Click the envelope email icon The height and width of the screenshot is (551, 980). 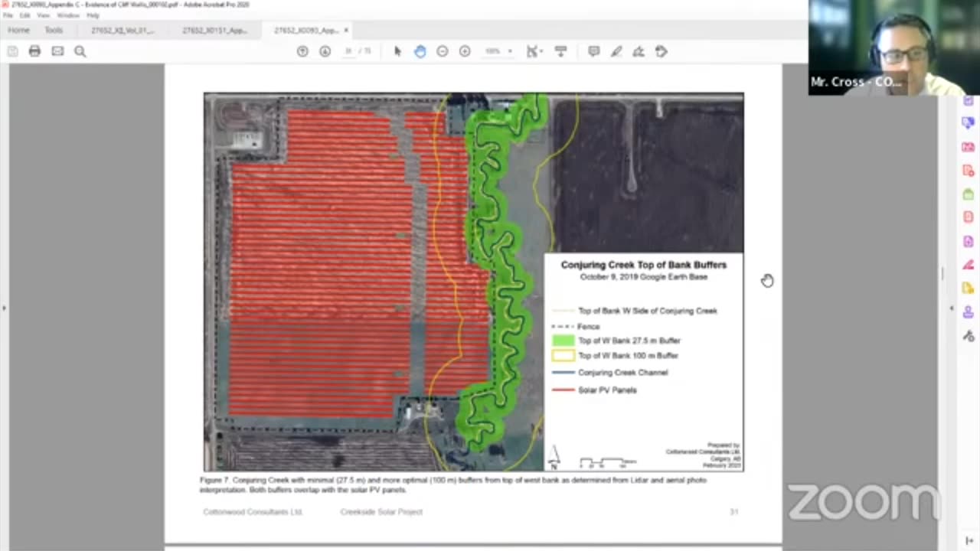pyautogui.click(x=57, y=51)
